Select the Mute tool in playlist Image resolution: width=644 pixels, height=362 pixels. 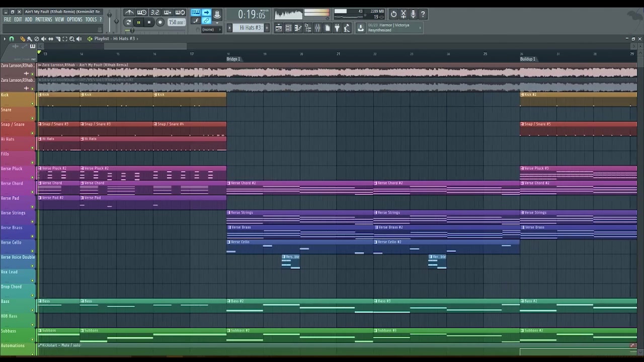pyautogui.click(x=44, y=39)
